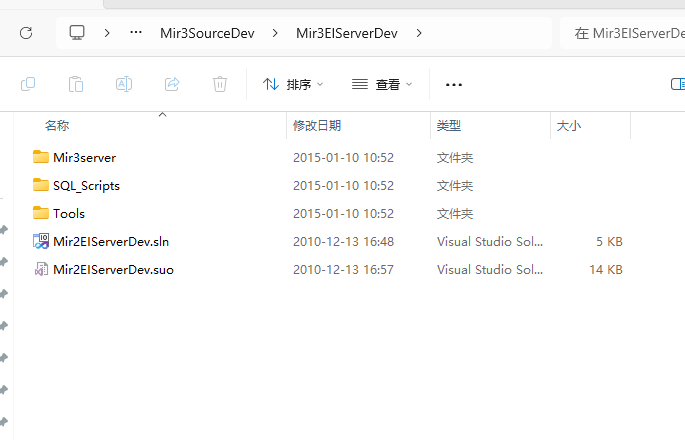Sort by the 类型 column header
This screenshot has height=440, width=685.
[449, 126]
